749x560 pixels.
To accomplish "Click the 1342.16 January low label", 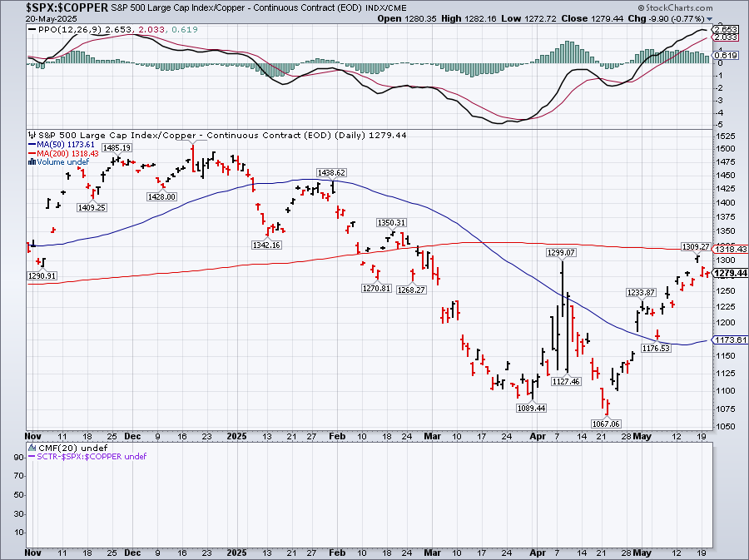I will pos(265,245).
